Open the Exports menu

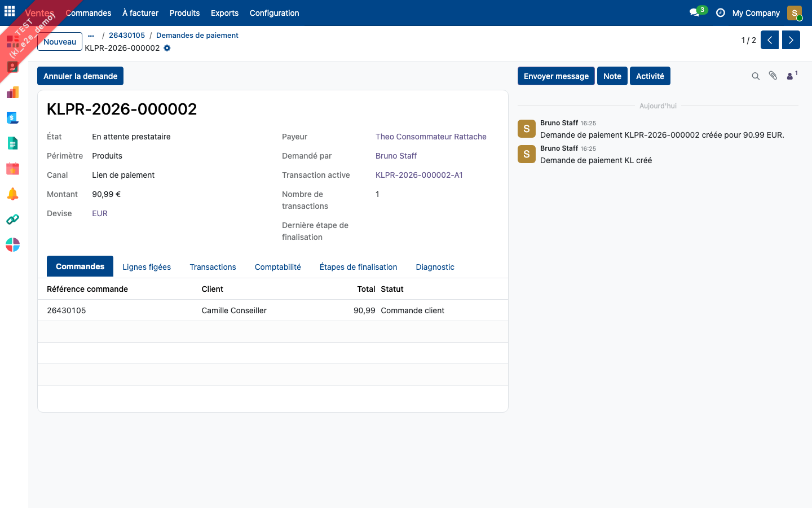coord(224,13)
